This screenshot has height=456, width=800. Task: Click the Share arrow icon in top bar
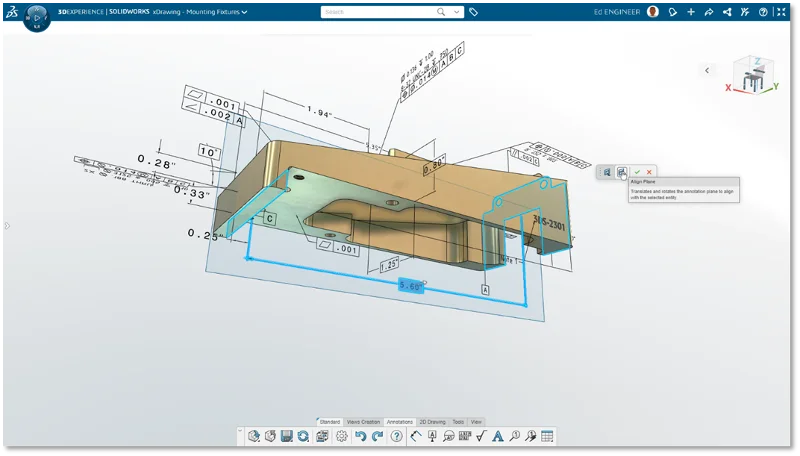[x=709, y=12]
